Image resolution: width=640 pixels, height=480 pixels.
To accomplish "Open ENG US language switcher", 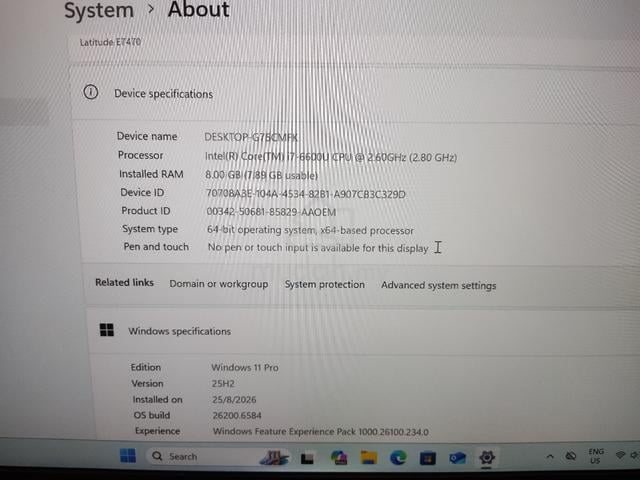I will [596, 456].
